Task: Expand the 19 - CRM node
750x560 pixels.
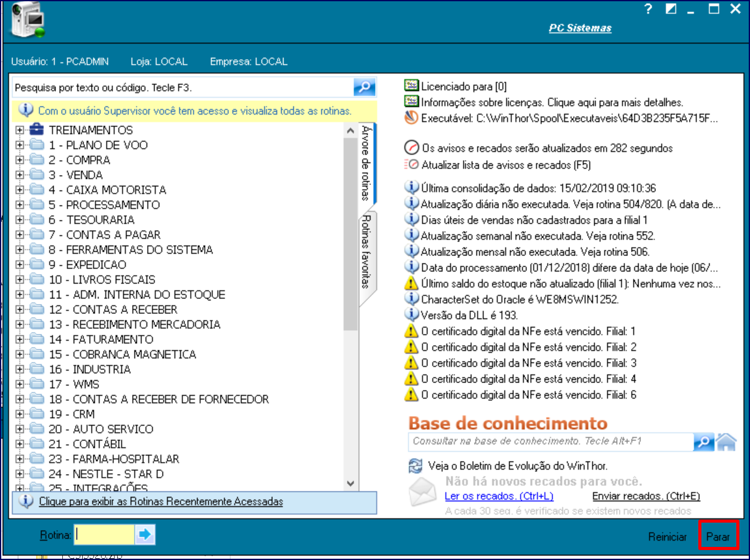Action: click(21, 414)
